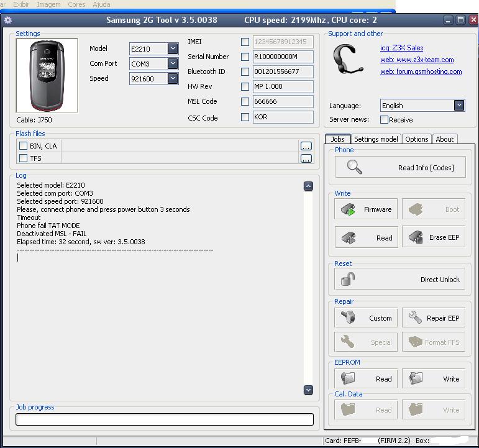Check the TFS flash file box
The width and height of the screenshot is (479, 448).
point(23,158)
